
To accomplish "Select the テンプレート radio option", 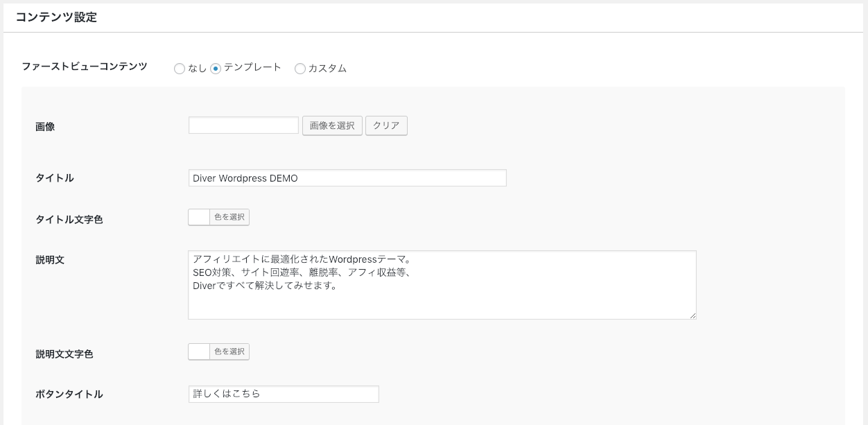I will [216, 69].
